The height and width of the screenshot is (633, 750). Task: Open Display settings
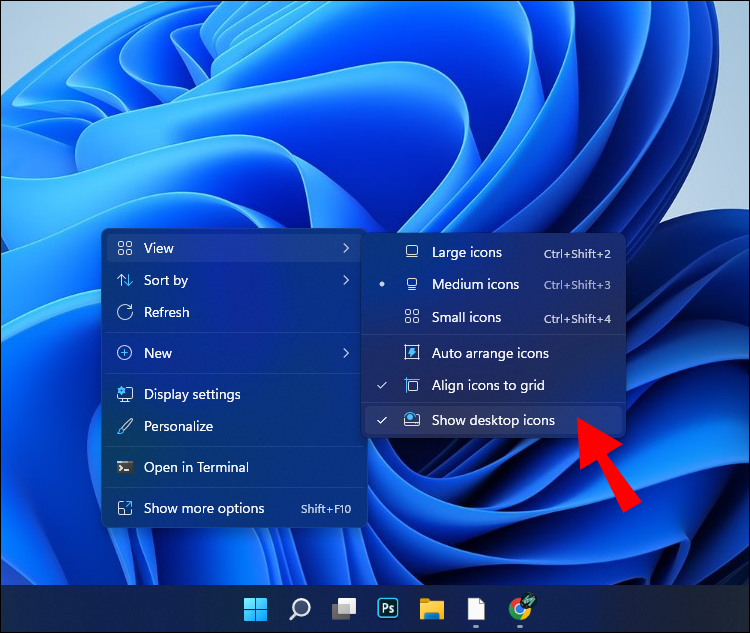192,394
